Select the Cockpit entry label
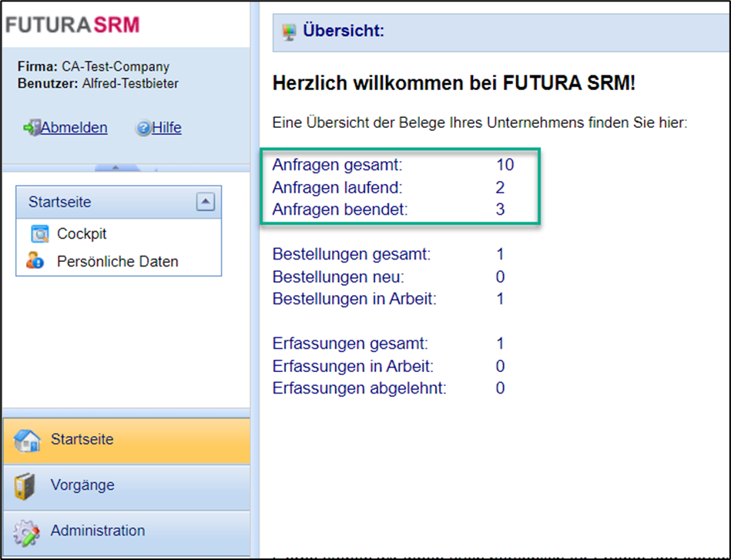 tap(82, 234)
